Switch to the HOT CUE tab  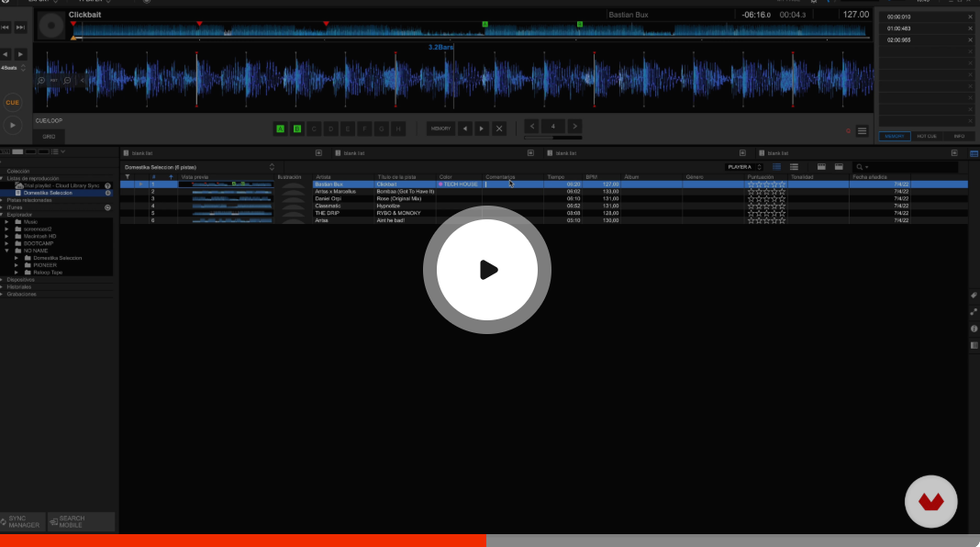(927, 136)
